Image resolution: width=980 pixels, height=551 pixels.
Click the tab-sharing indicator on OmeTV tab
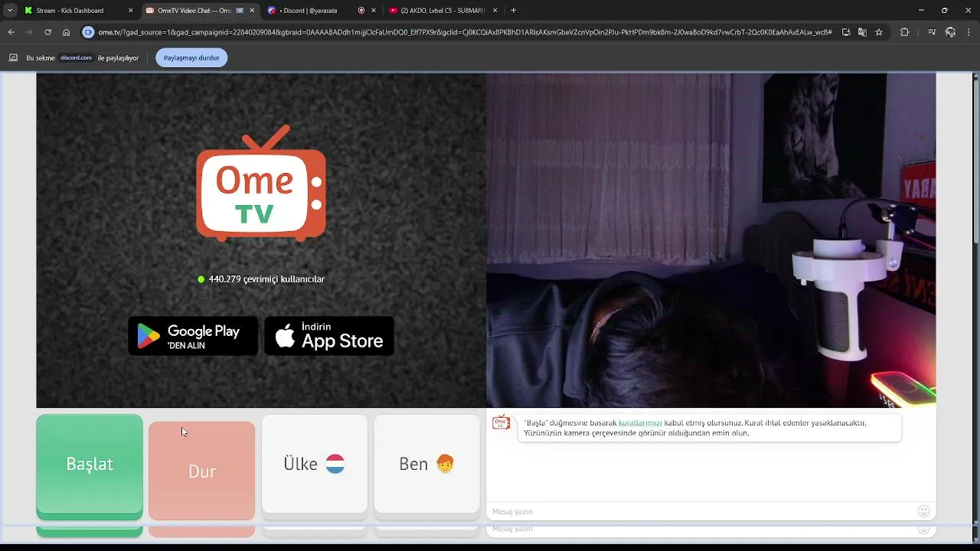(240, 11)
